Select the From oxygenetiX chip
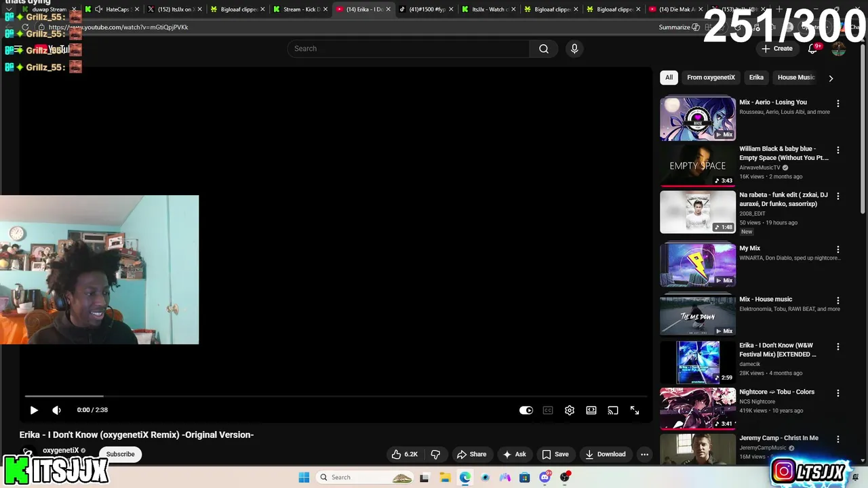868x488 pixels. [x=711, y=77]
